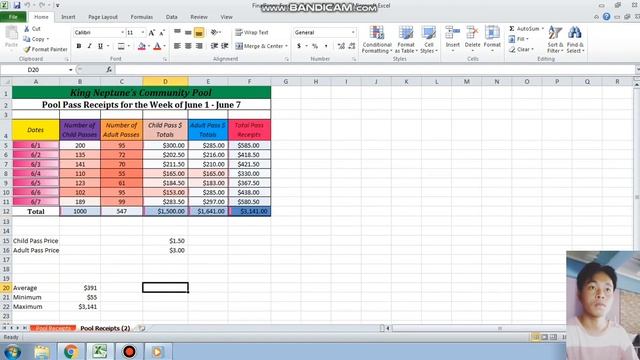
Task: Switch to the Review tab
Action: [x=199, y=17]
